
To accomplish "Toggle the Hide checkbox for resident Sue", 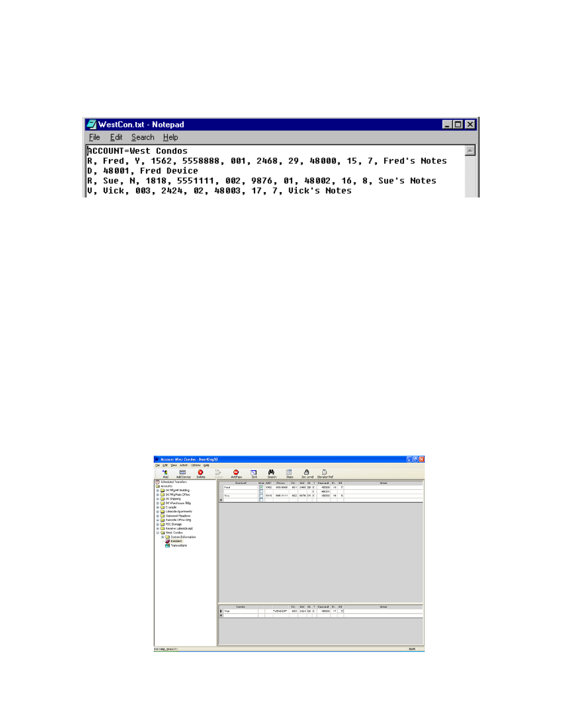I will click(x=261, y=496).
